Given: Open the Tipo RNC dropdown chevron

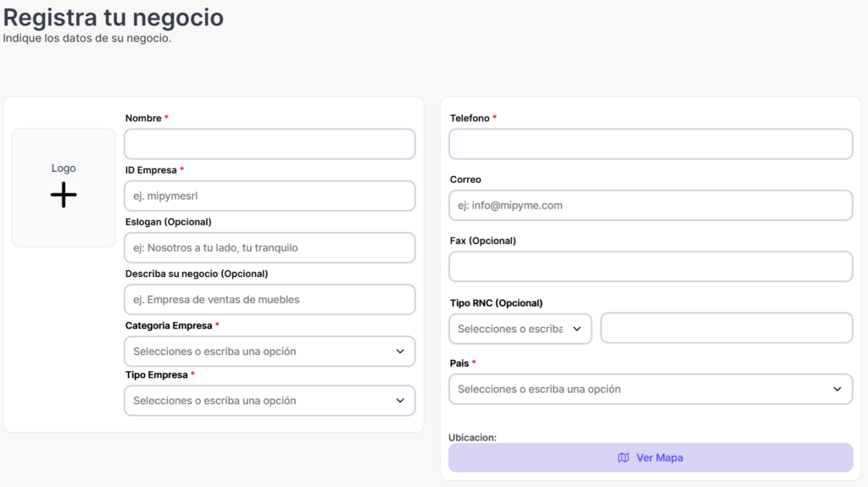Looking at the screenshot, I should 577,329.
